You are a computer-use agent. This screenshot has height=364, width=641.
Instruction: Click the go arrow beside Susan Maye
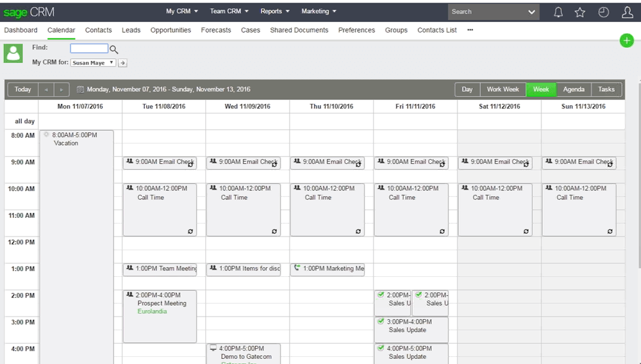click(122, 63)
